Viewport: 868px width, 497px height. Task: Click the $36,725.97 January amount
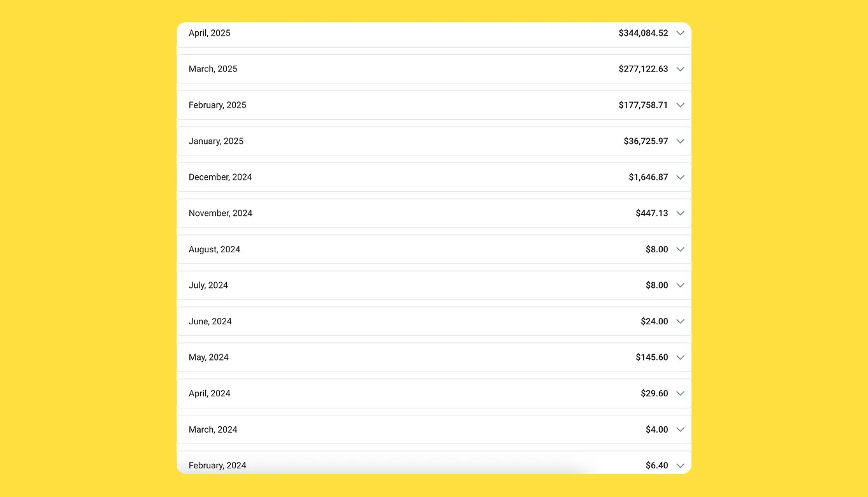646,141
